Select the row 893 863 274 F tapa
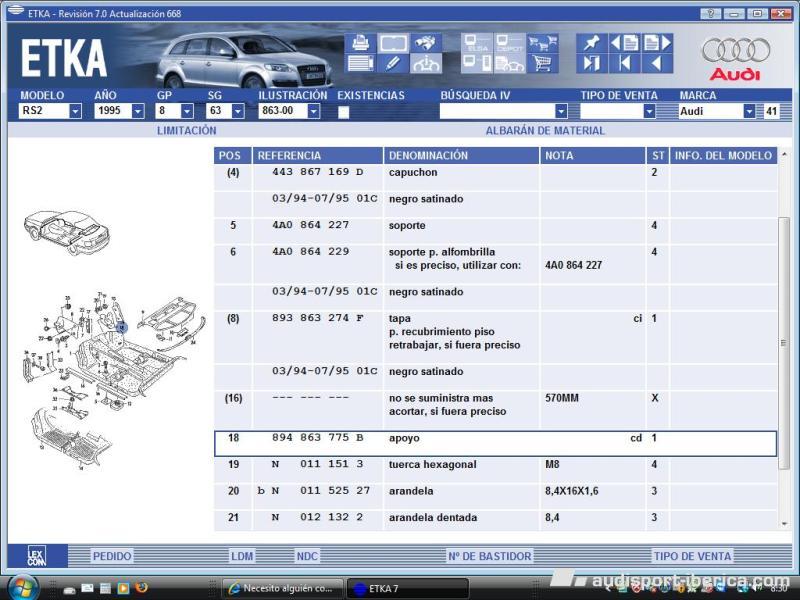 (x=495, y=337)
